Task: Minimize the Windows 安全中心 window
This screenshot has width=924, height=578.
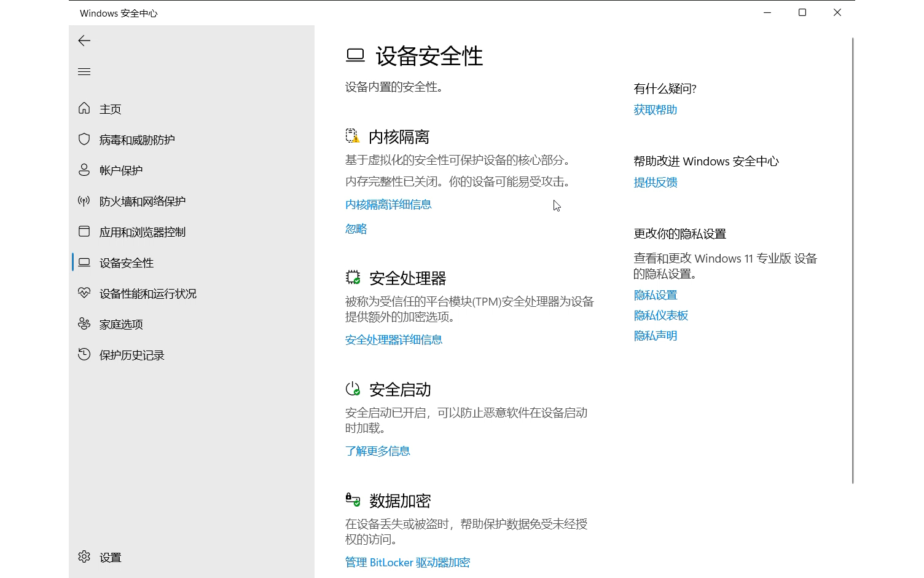Action: pyautogui.click(x=767, y=12)
